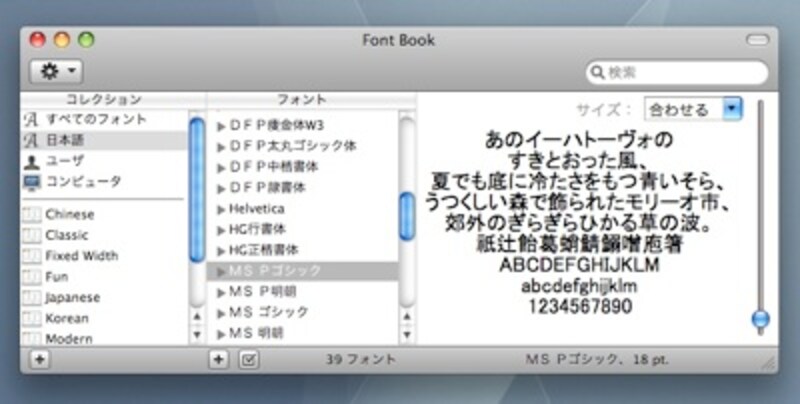Select the 日本語 collection
This screenshot has width=800, height=404.
[105, 140]
